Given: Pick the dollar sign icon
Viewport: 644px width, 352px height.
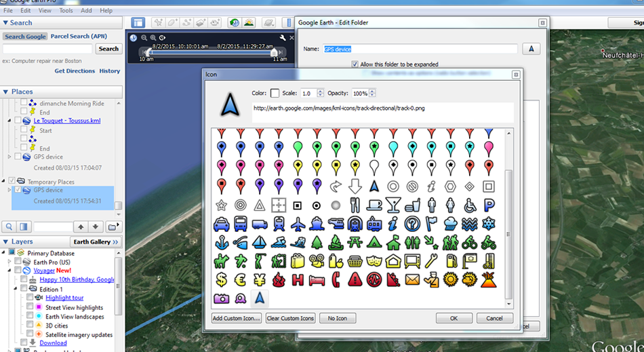Looking at the screenshot, I should [221, 279].
